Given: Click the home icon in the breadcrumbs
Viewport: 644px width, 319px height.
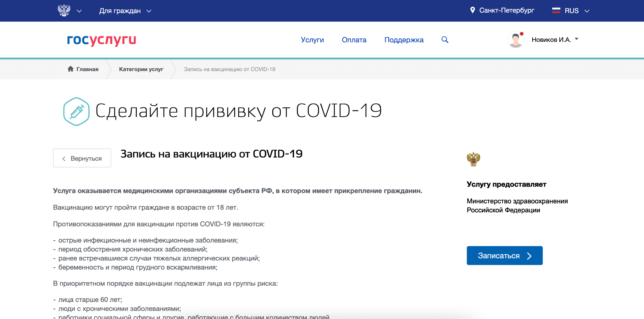Looking at the screenshot, I should [x=70, y=69].
